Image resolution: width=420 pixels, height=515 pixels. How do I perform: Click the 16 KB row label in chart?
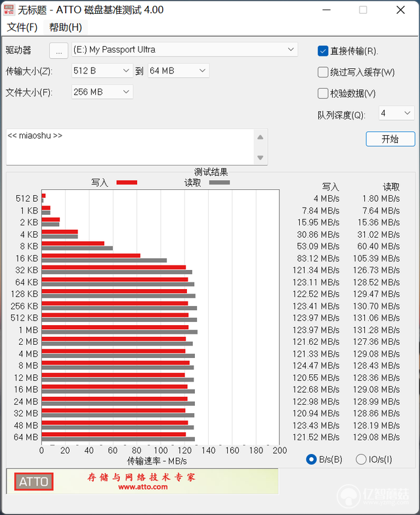point(27,259)
